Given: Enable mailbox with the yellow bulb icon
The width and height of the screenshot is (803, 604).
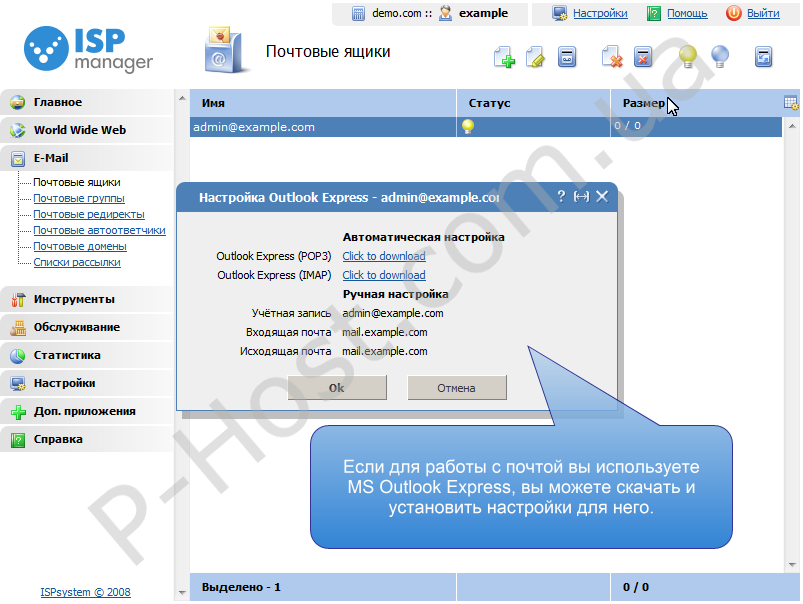Looking at the screenshot, I should pos(688,58).
